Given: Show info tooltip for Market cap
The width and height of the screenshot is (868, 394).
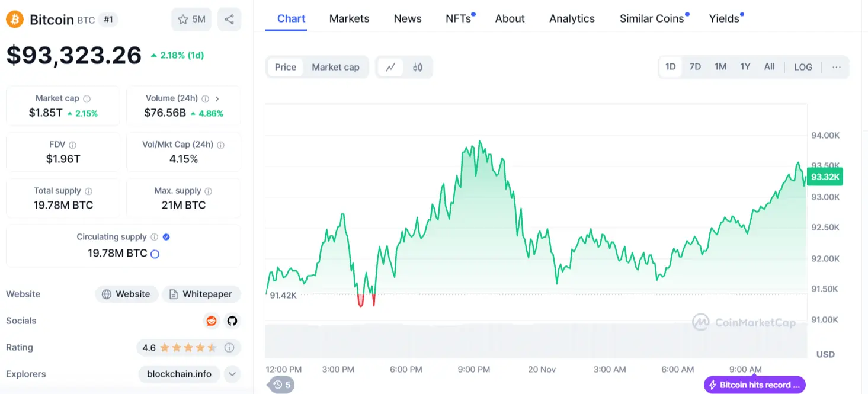Looking at the screenshot, I should (x=87, y=99).
